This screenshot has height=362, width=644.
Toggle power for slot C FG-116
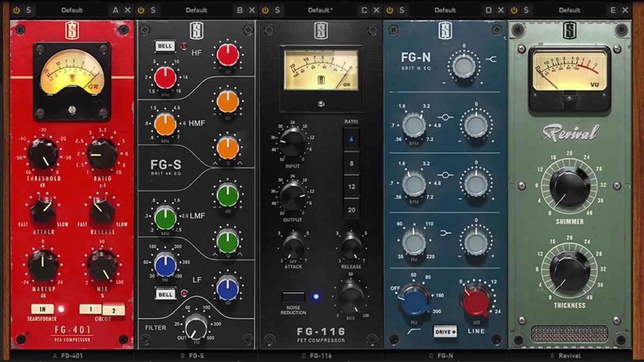pos(265,10)
